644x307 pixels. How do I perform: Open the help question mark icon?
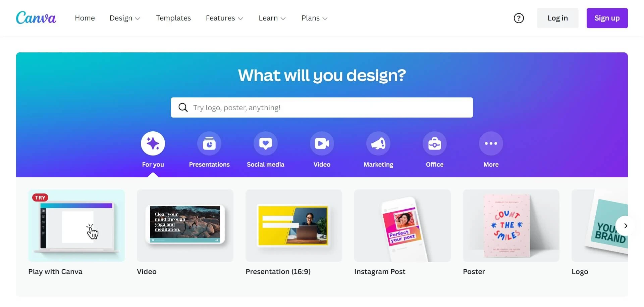519,18
